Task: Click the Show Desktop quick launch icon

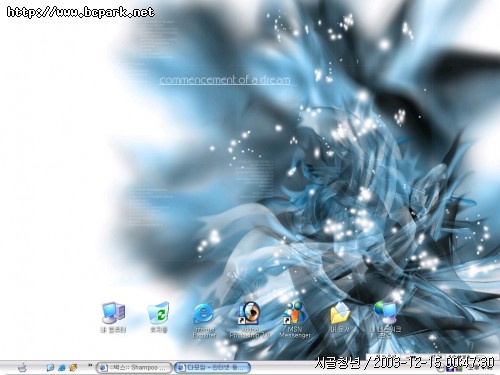Action: click(50, 367)
